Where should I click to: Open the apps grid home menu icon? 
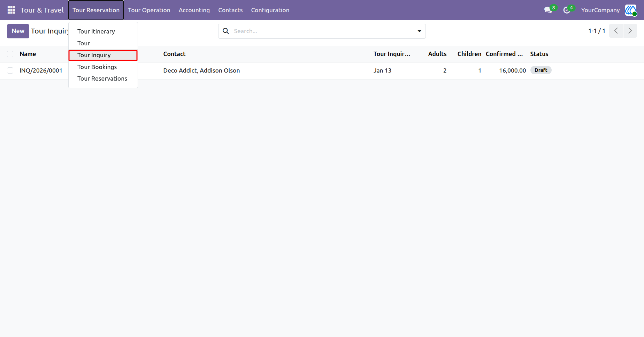(11, 10)
